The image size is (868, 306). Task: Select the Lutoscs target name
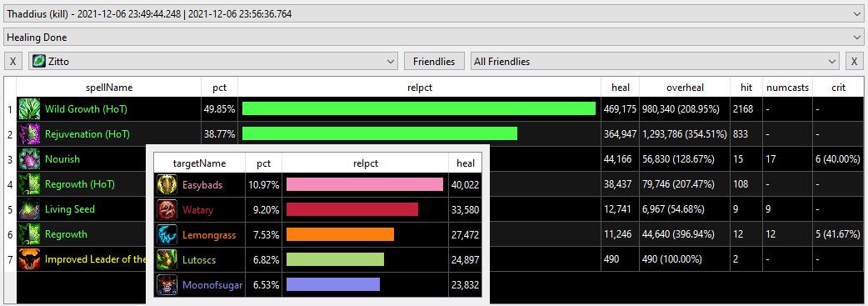pos(199,260)
